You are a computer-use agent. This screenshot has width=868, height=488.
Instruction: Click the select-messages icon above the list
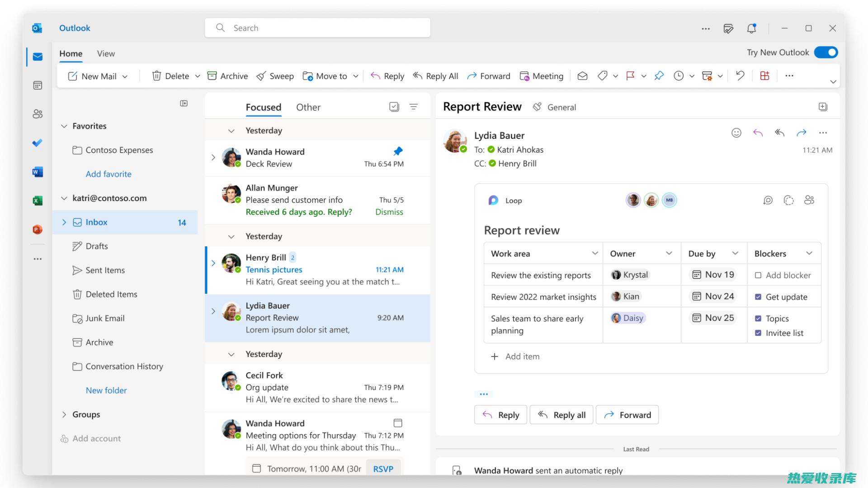coord(394,107)
